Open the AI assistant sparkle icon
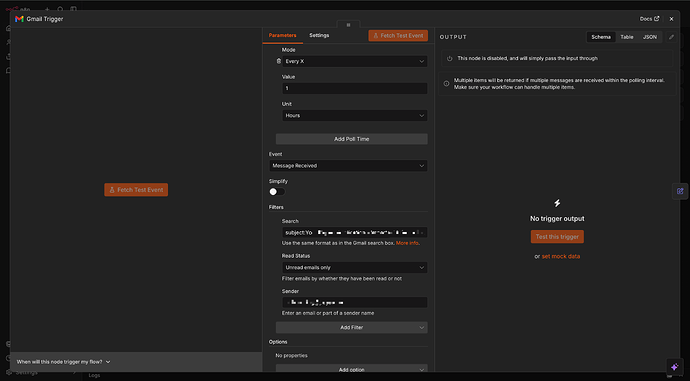The image size is (690, 381). click(x=675, y=366)
